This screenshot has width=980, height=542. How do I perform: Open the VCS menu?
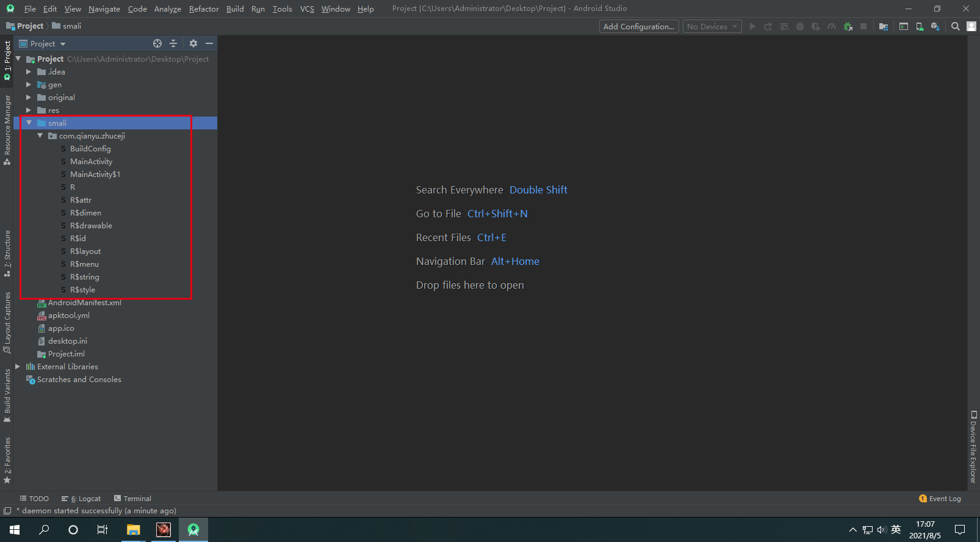click(307, 9)
